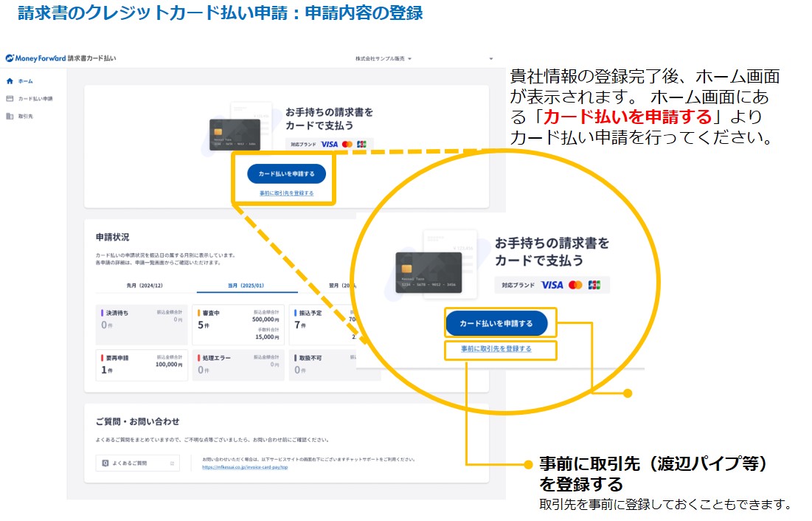
Task: Expand the user menu arrow at top right
Action: pos(491,58)
